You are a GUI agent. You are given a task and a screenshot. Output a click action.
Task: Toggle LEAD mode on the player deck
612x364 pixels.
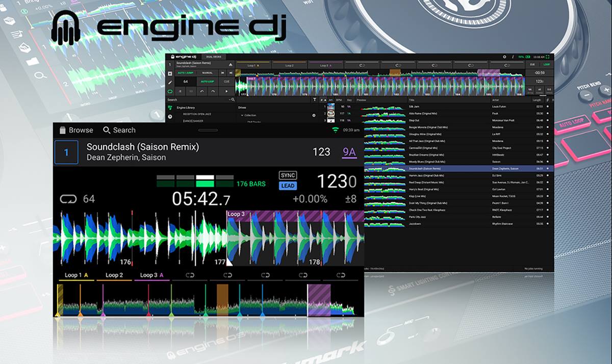[x=288, y=186]
